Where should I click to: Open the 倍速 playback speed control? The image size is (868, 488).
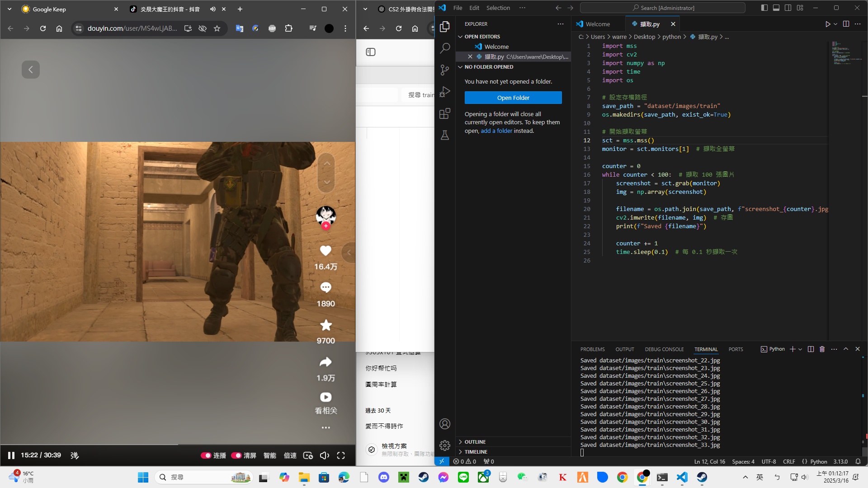pos(290,455)
